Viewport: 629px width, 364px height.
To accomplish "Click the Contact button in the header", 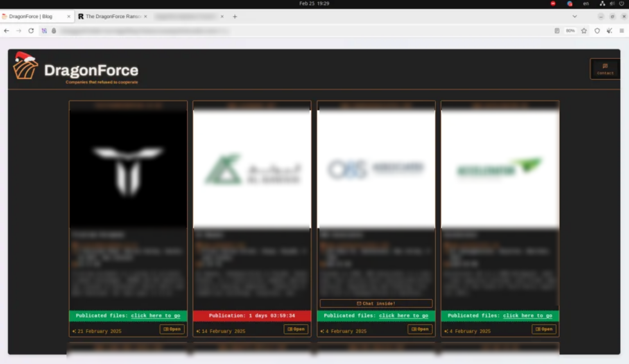I will click(x=605, y=69).
